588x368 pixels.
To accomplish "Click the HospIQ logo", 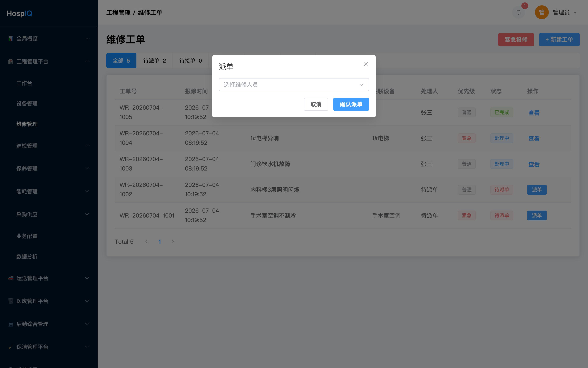I will click(x=19, y=13).
